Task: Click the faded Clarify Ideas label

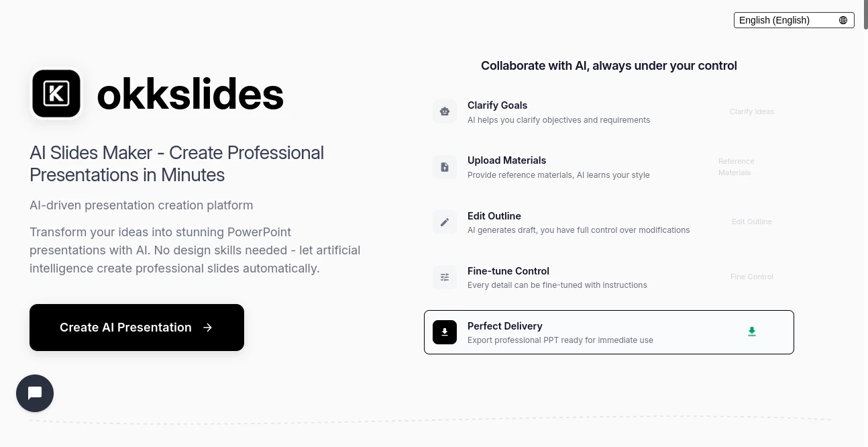Action: click(x=751, y=111)
